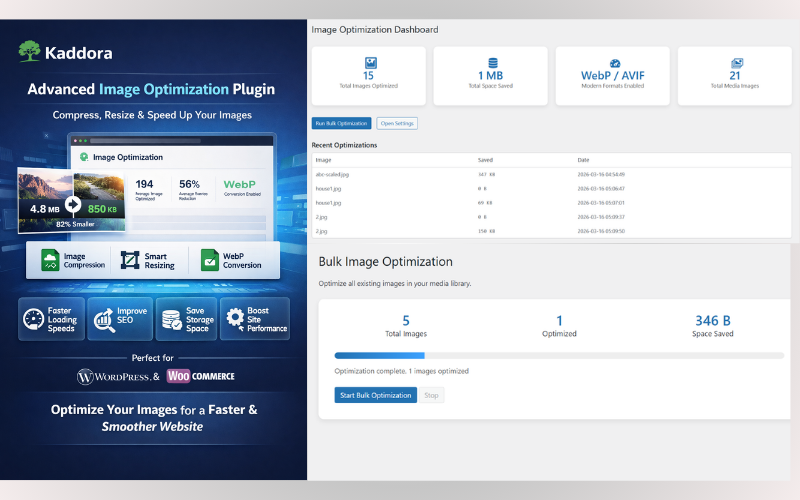Click the 4.8 MB size label

point(44,209)
